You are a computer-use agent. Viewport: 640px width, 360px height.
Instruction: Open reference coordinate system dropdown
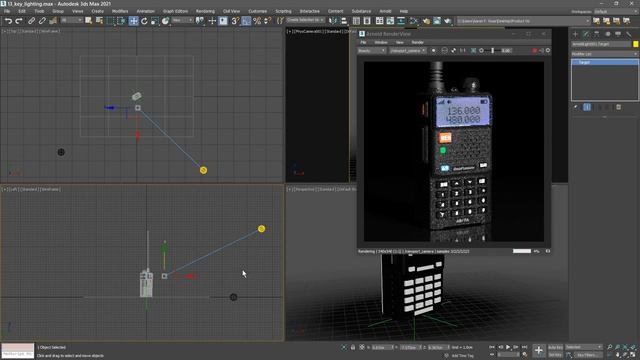pyautogui.click(x=182, y=20)
